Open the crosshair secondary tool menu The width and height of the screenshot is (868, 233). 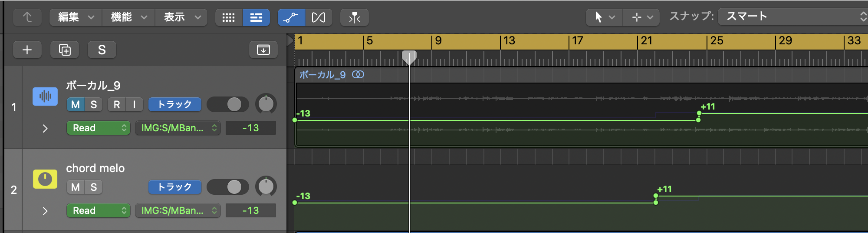641,17
